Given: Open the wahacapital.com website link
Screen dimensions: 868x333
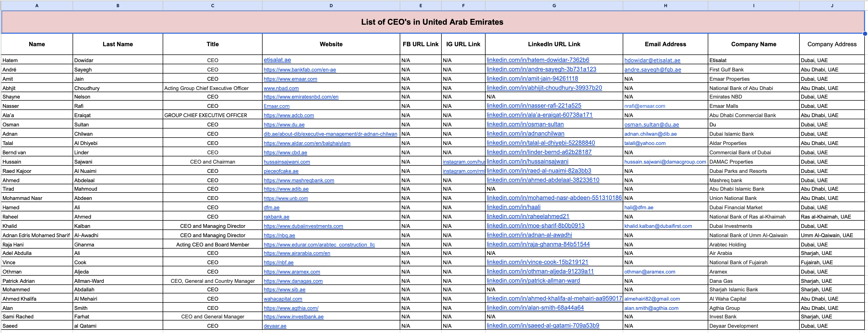Looking at the screenshot, I should 283,299.
